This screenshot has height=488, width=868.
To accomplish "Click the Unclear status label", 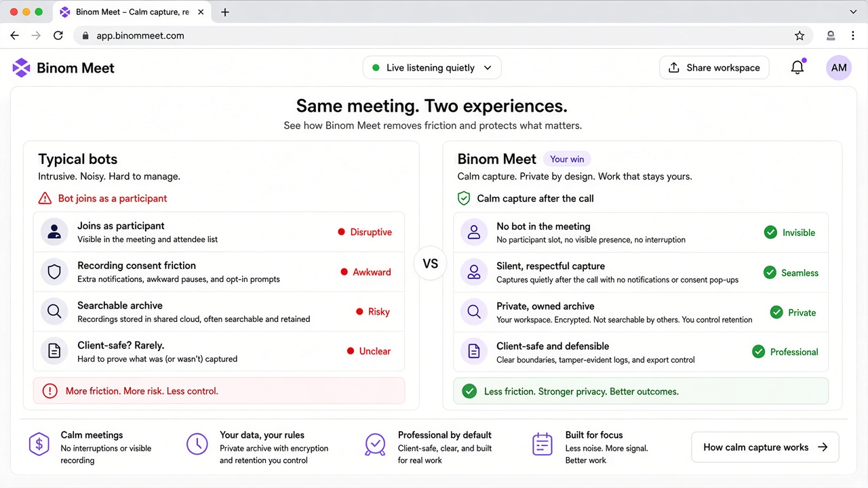I will [369, 351].
